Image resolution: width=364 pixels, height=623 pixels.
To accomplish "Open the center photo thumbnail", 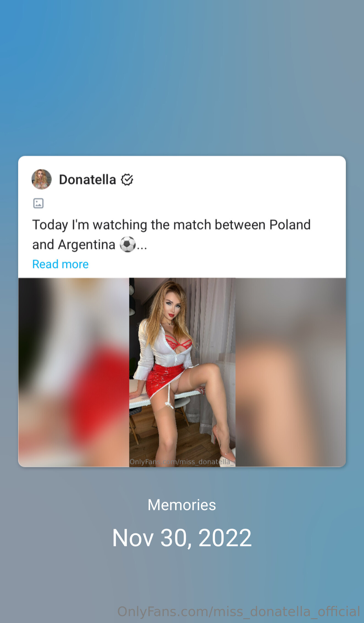I will click(x=182, y=372).
